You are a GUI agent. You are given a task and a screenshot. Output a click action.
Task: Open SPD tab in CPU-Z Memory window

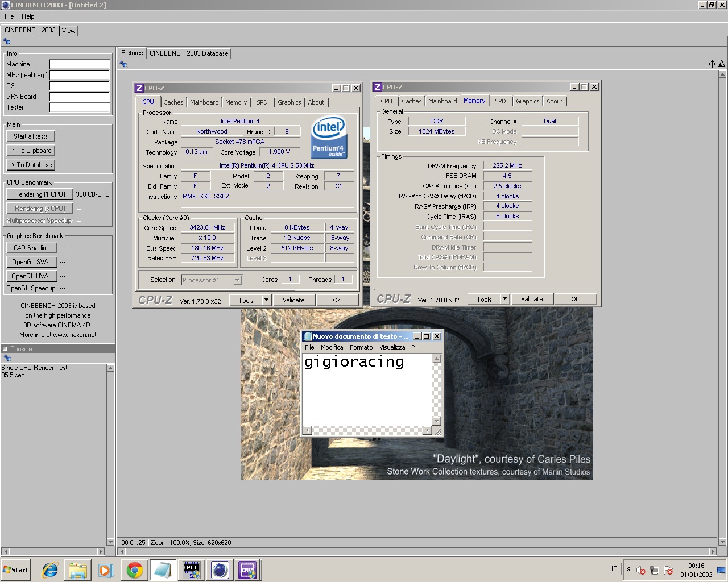pos(500,101)
